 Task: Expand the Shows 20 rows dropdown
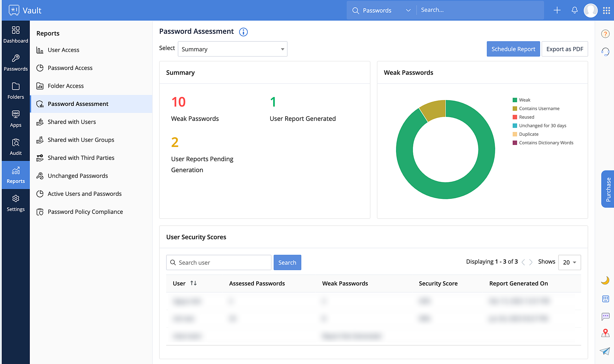tap(569, 262)
